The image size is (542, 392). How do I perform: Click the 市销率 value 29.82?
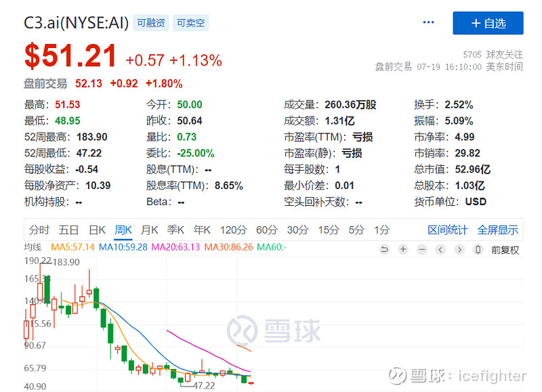tap(467, 153)
